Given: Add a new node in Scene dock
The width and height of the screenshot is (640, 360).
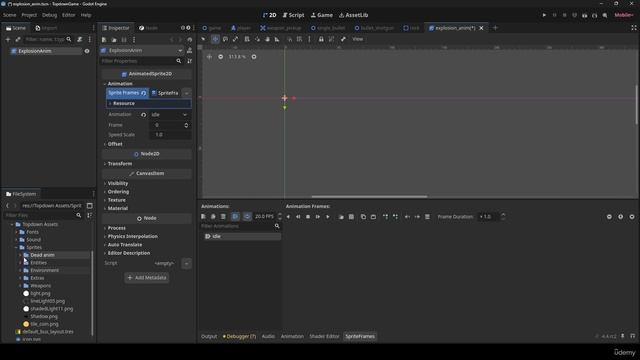Looking at the screenshot, I should [x=8, y=40].
